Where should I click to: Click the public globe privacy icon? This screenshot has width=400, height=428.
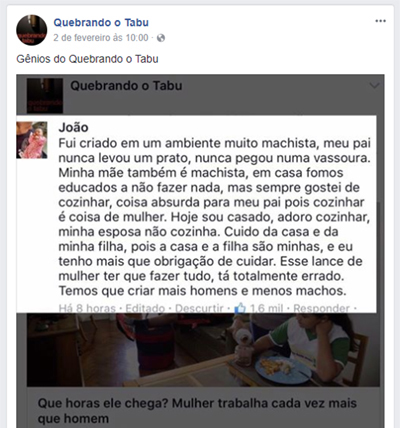pyautogui.click(x=161, y=38)
